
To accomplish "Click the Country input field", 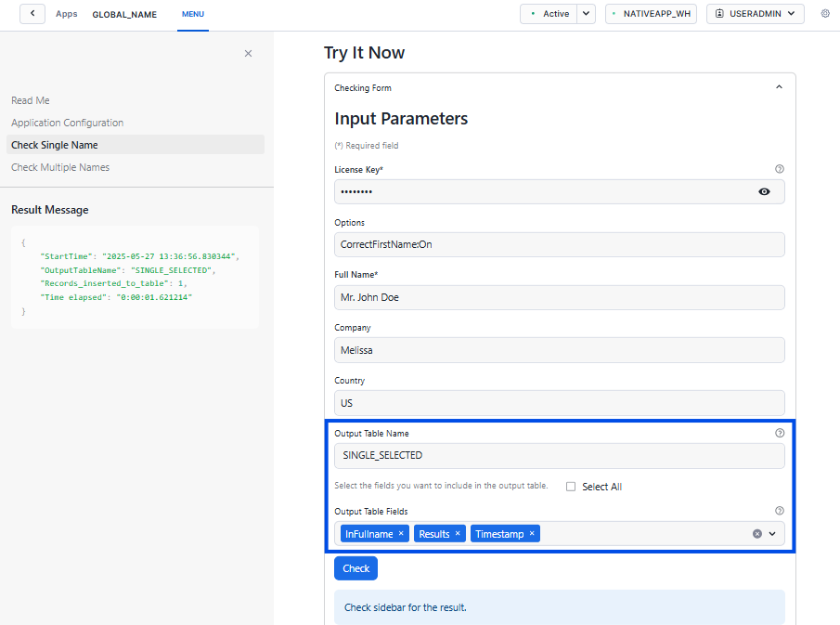I will [560, 403].
